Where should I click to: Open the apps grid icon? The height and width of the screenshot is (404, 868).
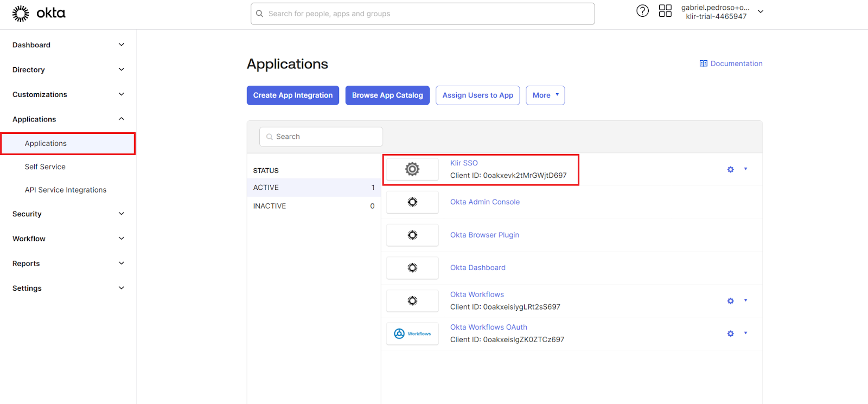(x=665, y=11)
